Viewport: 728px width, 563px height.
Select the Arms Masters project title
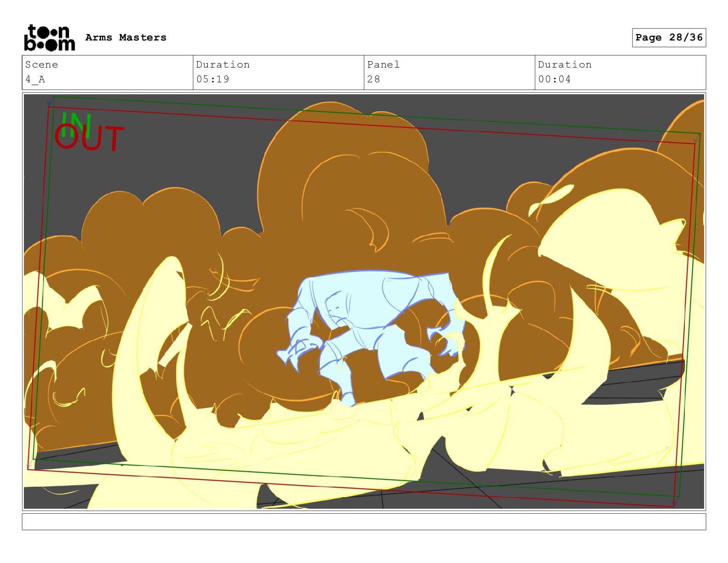(x=125, y=38)
